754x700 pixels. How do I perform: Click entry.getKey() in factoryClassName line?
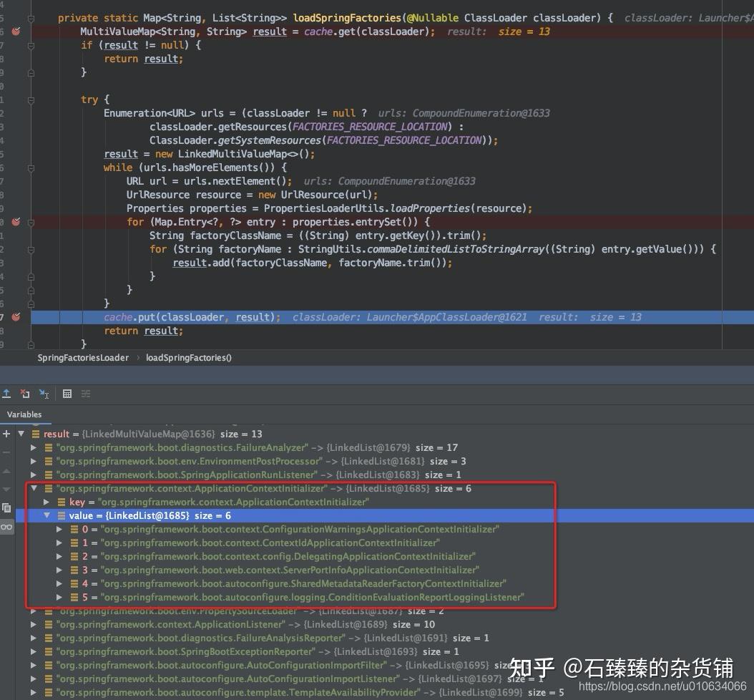[390, 235]
